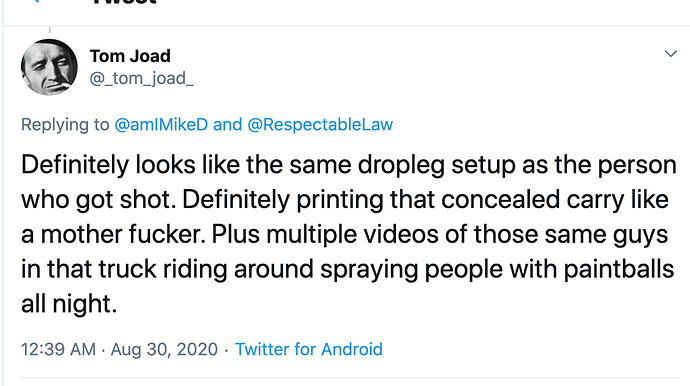Click the Twitter for Android source link
This screenshot has width=690, height=386.
(x=308, y=349)
